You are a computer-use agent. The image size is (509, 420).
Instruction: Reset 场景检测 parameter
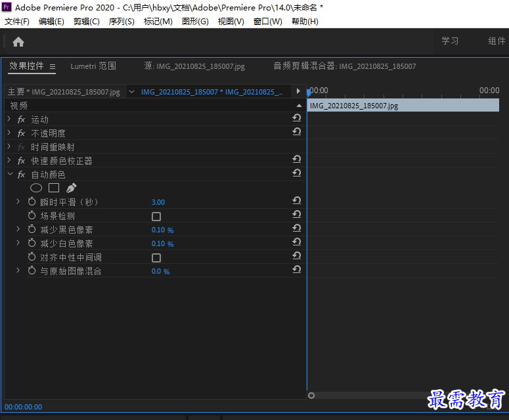click(x=297, y=215)
